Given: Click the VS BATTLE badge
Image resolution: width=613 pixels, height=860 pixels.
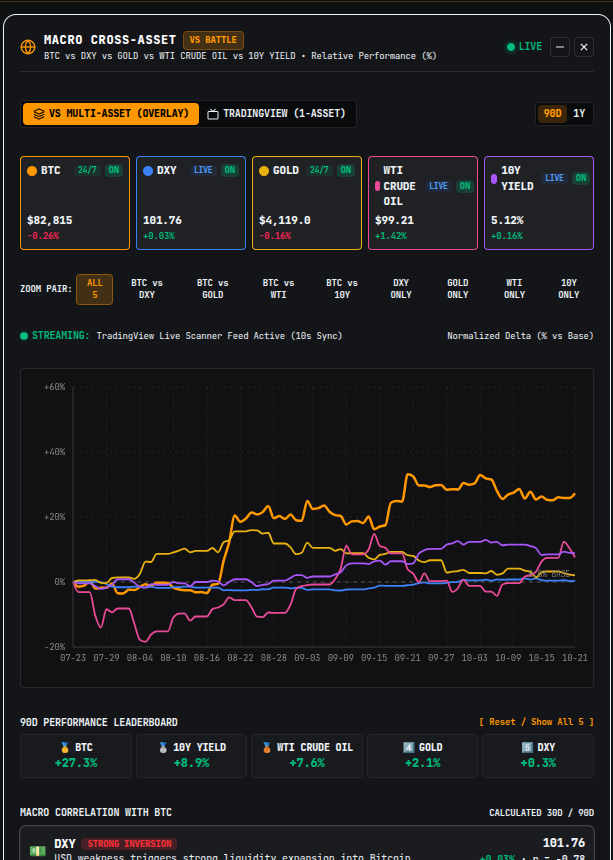Looking at the screenshot, I should 213,40.
